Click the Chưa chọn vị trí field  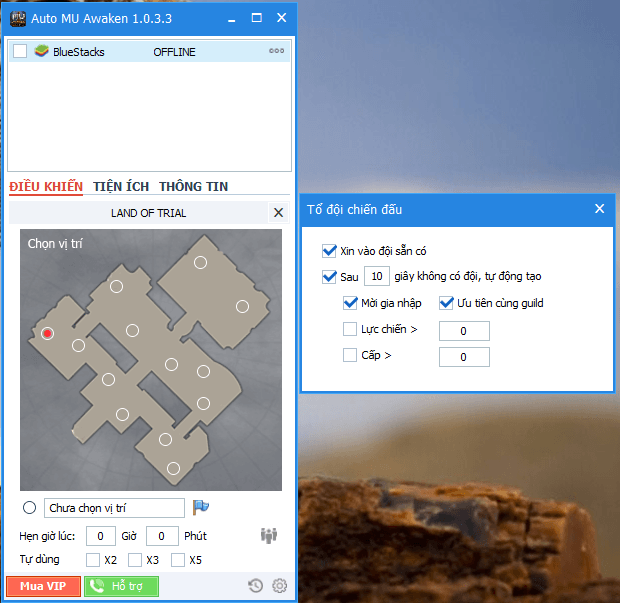tap(114, 508)
